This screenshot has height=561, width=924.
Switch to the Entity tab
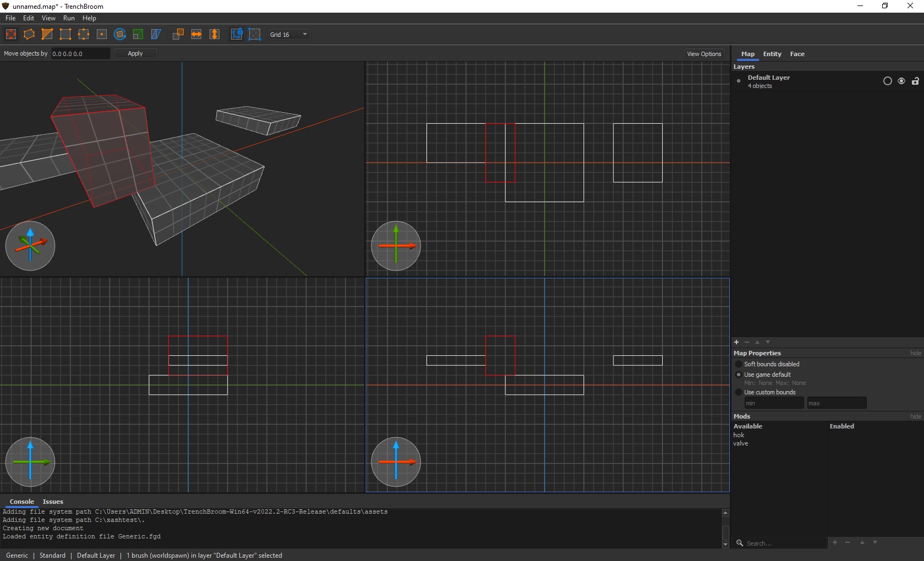coord(772,54)
